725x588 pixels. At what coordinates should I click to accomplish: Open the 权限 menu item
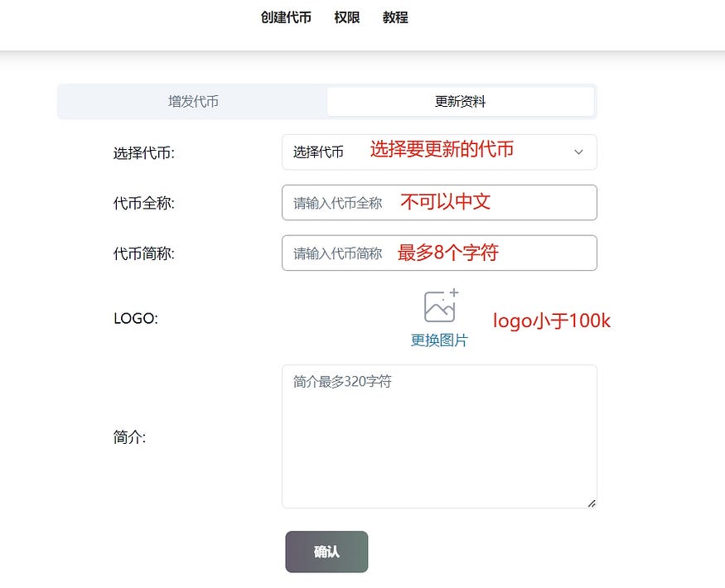[347, 17]
